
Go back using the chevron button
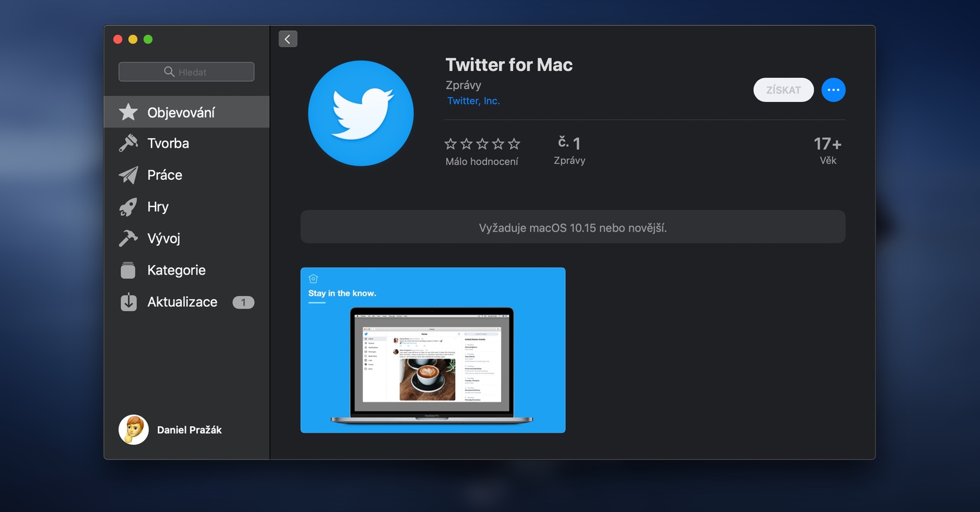pyautogui.click(x=288, y=39)
